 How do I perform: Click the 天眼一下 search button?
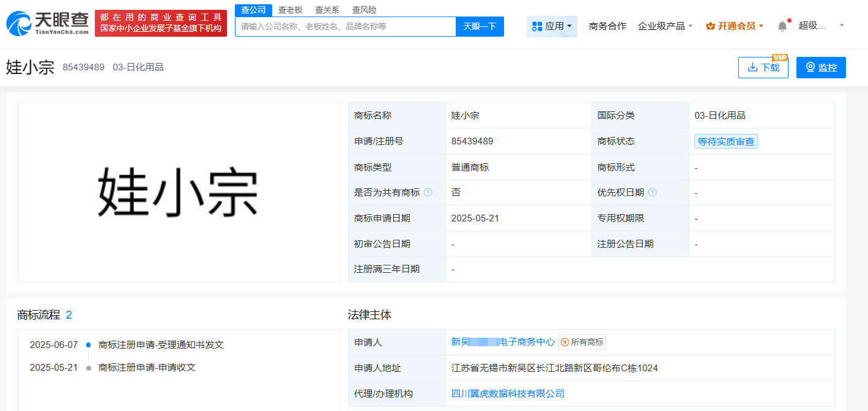480,26
